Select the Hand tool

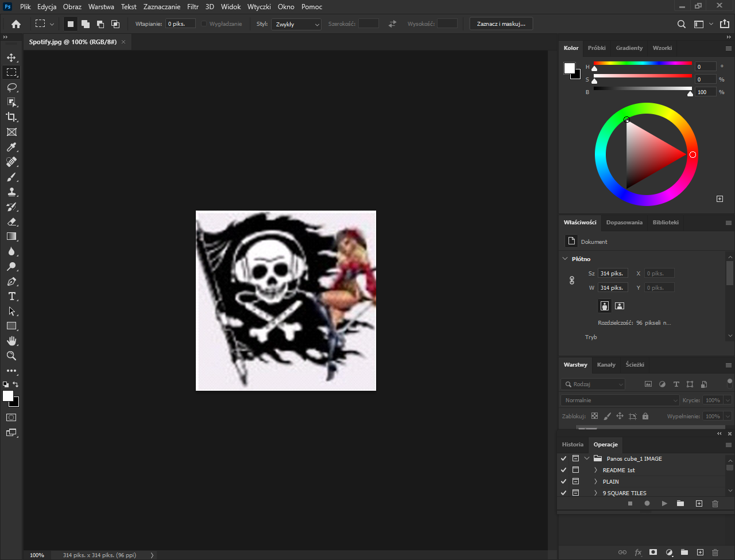pyautogui.click(x=11, y=341)
